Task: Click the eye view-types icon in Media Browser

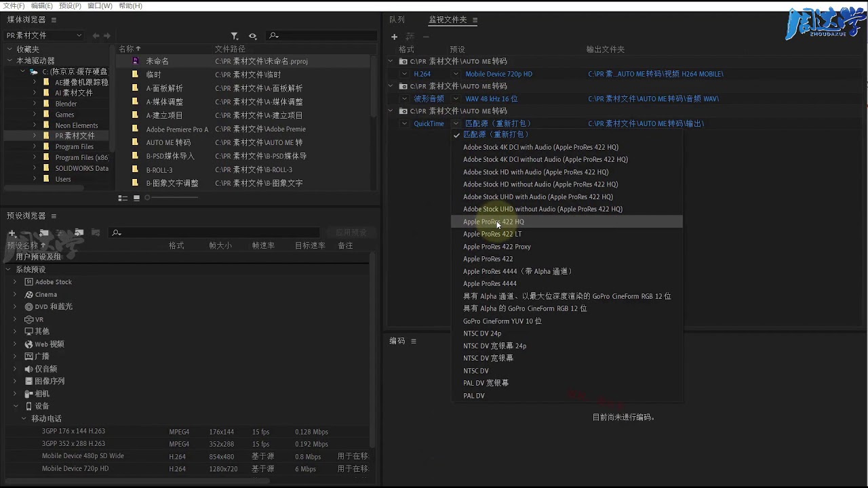Action: [x=252, y=36]
